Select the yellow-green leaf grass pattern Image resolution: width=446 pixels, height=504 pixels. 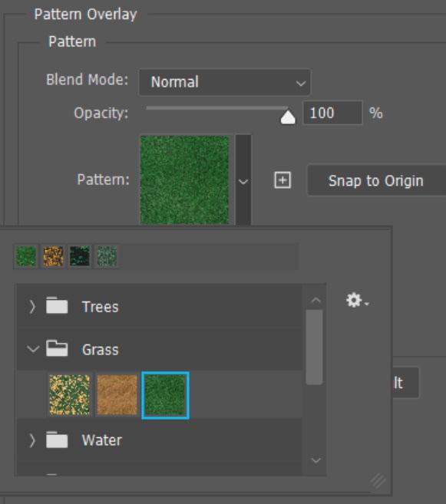70,395
